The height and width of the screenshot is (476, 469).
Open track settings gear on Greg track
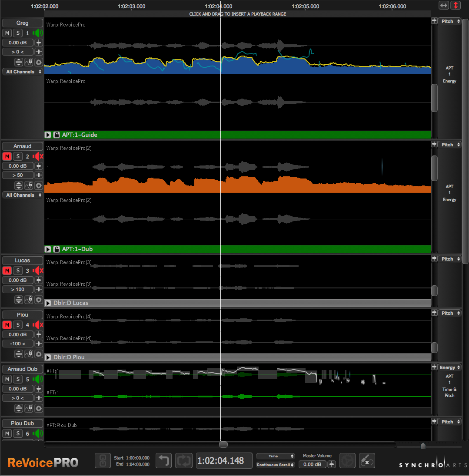point(38,62)
